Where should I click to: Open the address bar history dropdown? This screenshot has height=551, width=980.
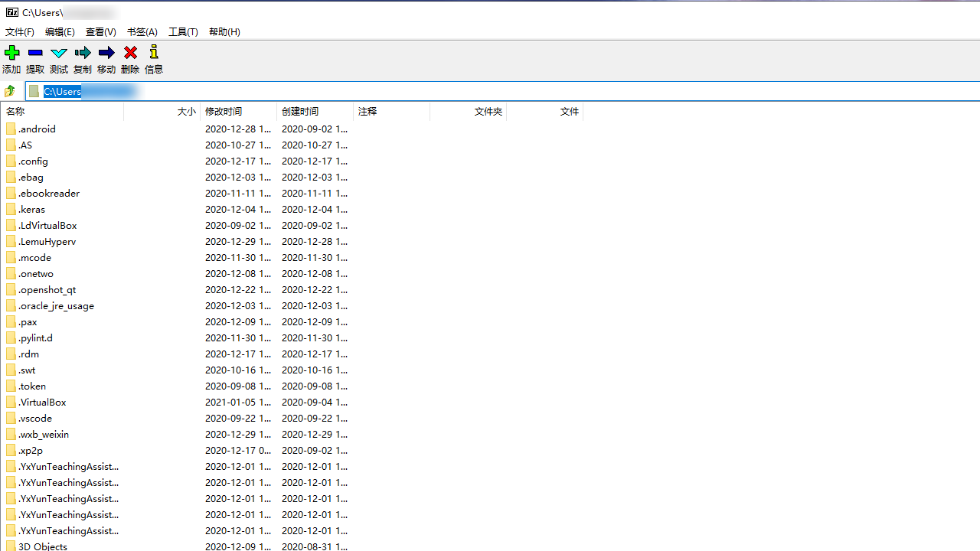[x=974, y=91]
